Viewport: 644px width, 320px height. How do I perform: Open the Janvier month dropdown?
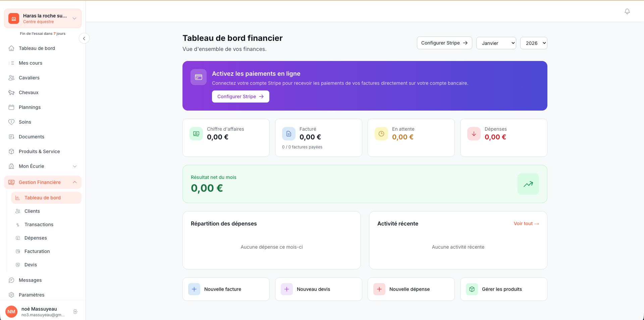[496, 43]
